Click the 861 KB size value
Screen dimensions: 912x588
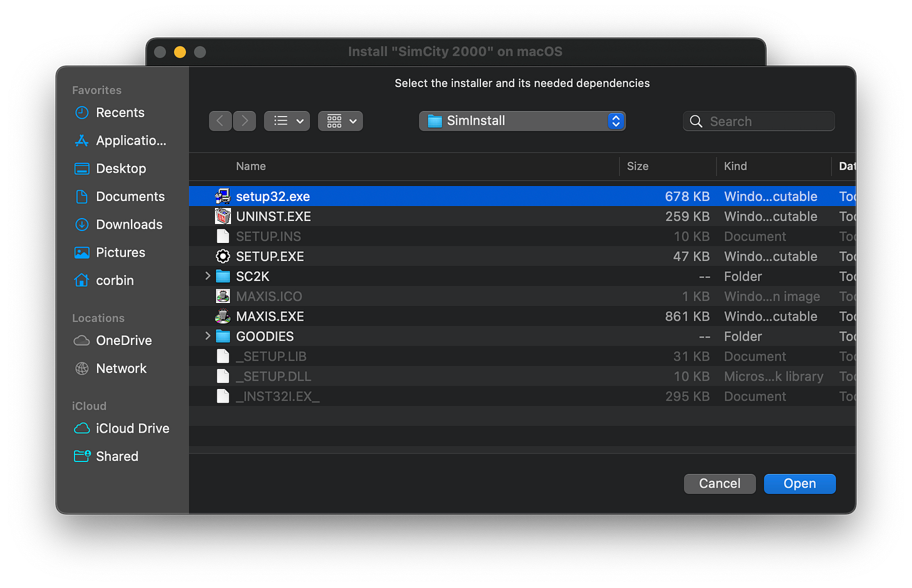(x=687, y=316)
